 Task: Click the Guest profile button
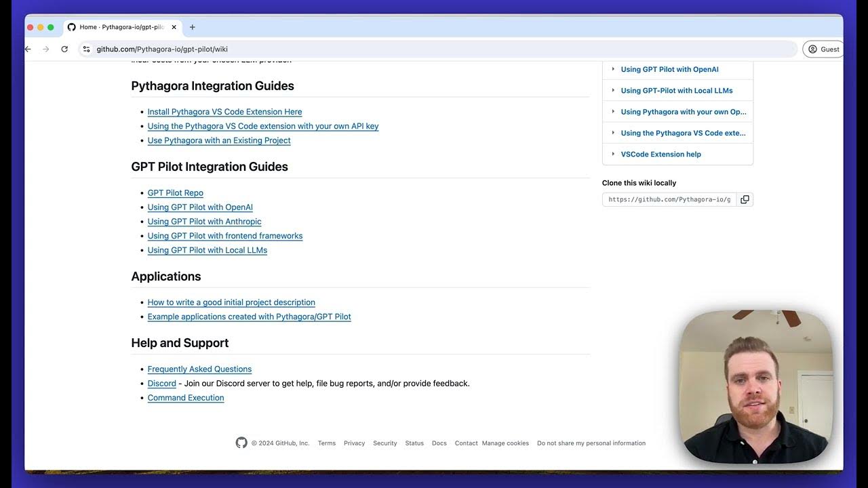pos(823,49)
